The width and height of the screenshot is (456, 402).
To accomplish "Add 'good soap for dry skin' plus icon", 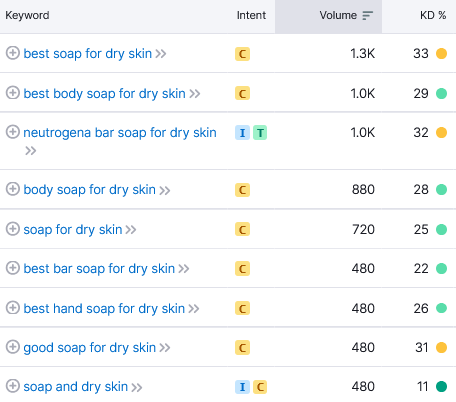I will pyautogui.click(x=13, y=347).
